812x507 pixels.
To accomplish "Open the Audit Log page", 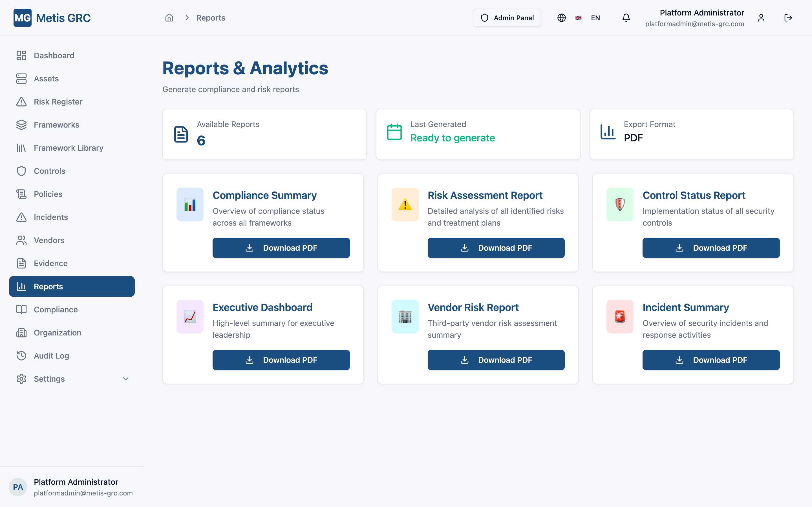I will point(51,356).
